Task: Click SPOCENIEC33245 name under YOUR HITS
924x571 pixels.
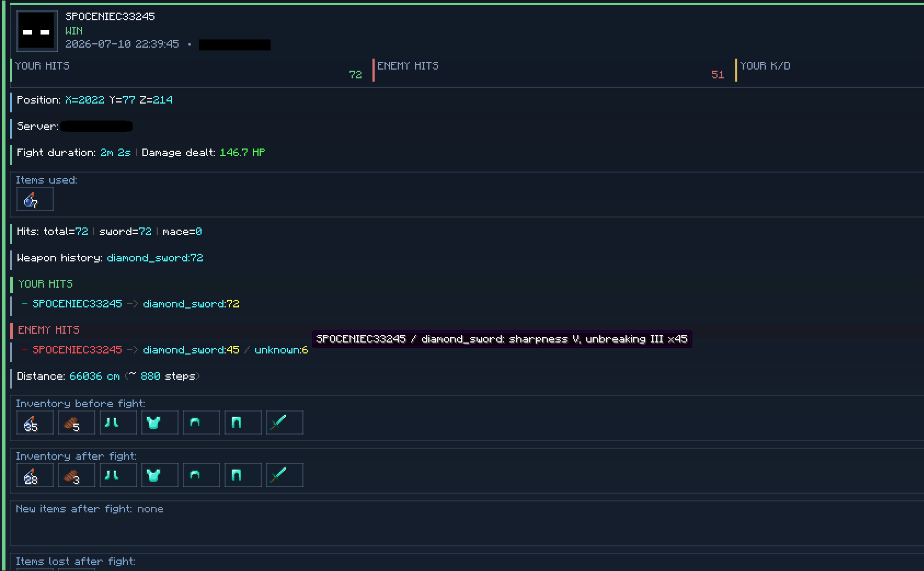Action: [77, 304]
